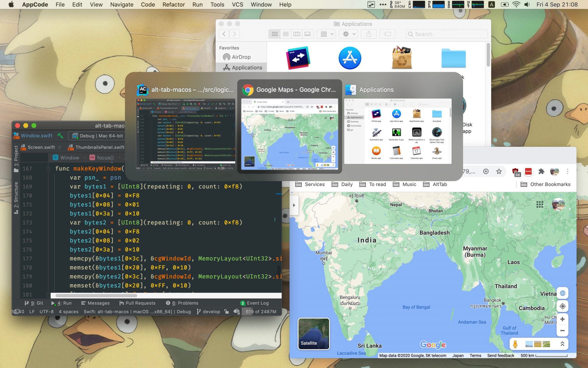Viewport: 588px width, 368px height.
Task: Select BetterTouchTool icon in Applications
Action: (x=416, y=133)
